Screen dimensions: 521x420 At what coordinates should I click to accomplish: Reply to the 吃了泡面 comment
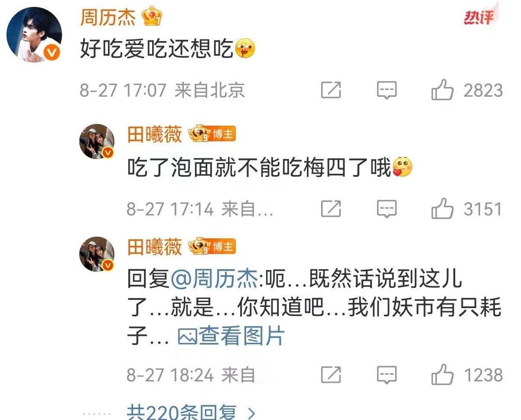387,209
